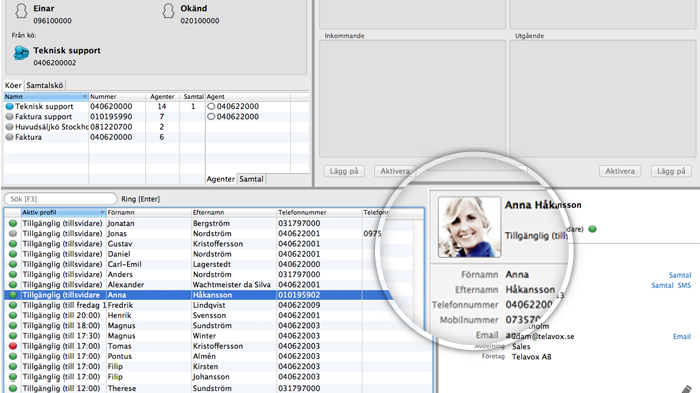Click the Lägg på button under Inkommande
The height and width of the screenshot is (393, 700).
(344, 171)
